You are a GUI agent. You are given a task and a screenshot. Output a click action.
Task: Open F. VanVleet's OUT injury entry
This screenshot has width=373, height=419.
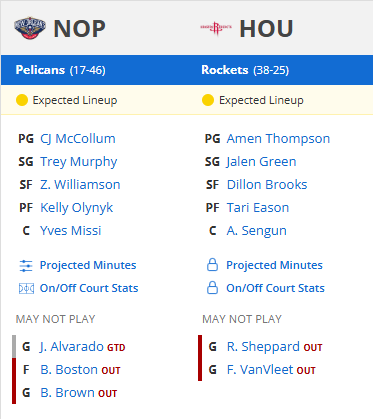tap(271, 370)
